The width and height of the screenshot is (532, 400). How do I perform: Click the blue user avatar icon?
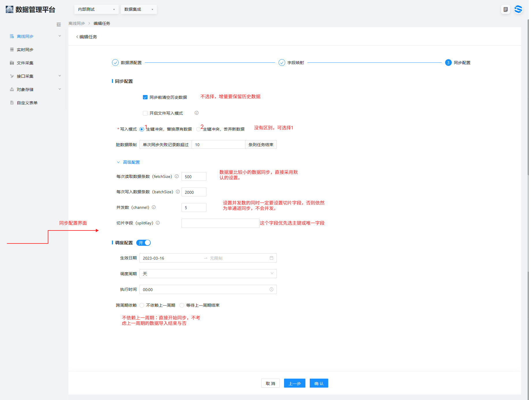tap(518, 9)
